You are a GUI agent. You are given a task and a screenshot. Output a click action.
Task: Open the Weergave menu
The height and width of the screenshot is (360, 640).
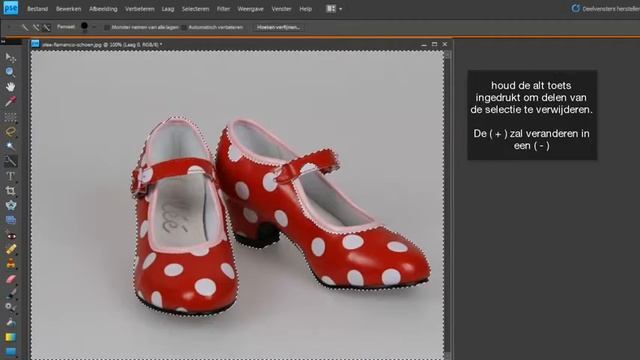point(250,9)
